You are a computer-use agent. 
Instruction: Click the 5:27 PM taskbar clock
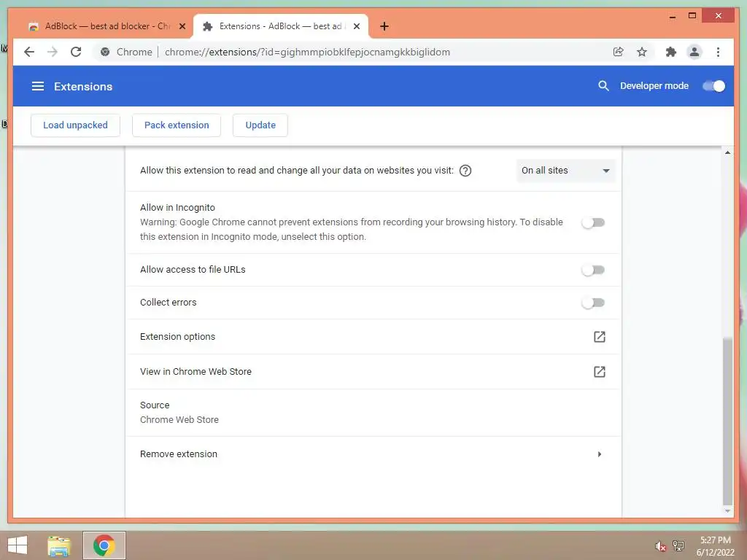tap(715, 540)
